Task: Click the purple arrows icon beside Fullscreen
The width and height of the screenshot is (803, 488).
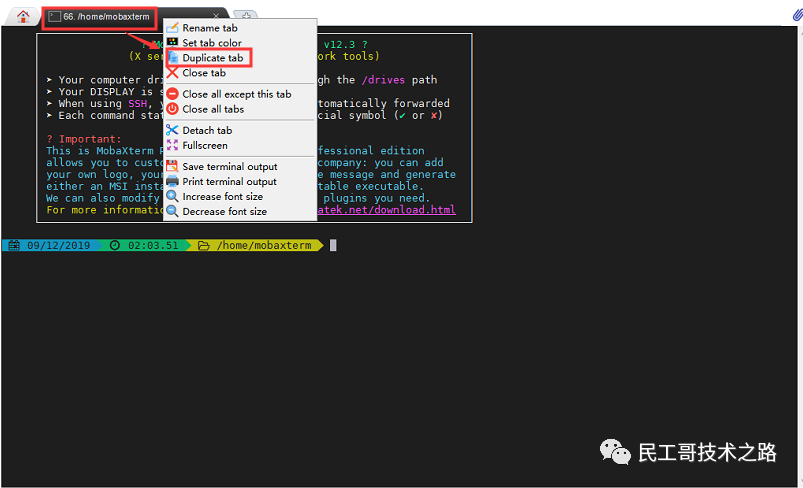Action: (x=172, y=145)
